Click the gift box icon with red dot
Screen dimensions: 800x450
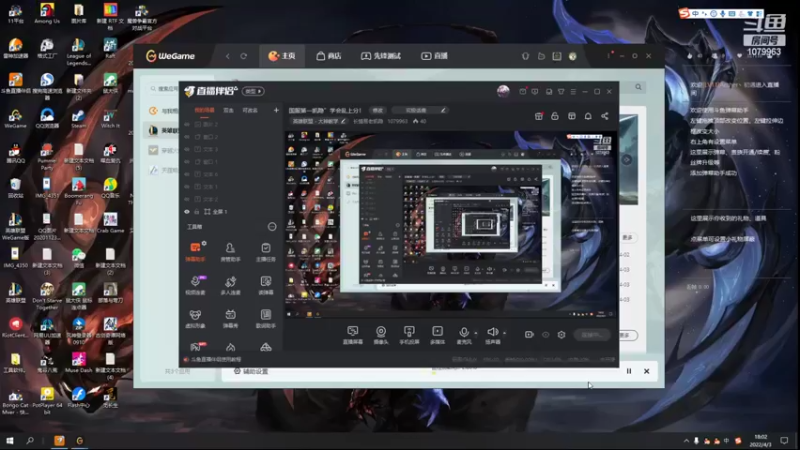click(539, 116)
